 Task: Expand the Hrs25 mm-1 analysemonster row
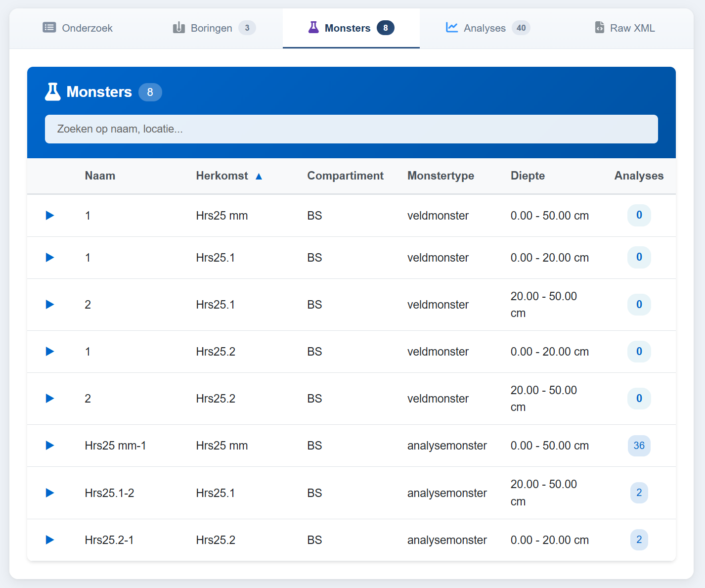pos(50,446)
